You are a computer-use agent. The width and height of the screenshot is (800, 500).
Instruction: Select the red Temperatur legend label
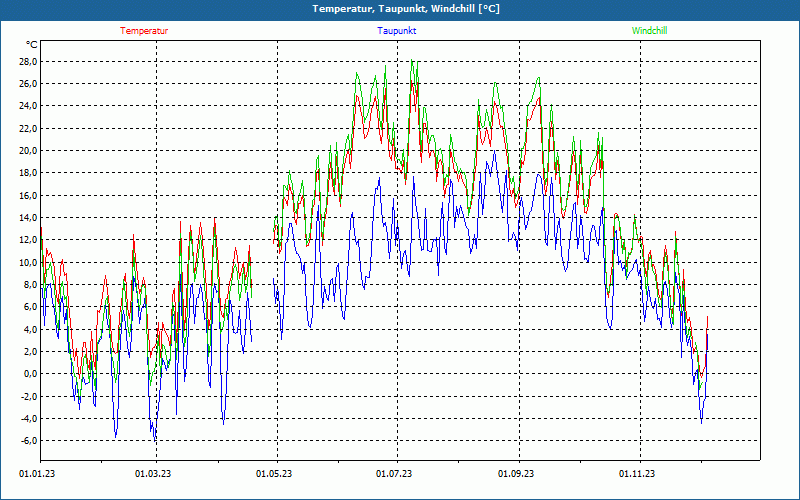tap(144, 31)
